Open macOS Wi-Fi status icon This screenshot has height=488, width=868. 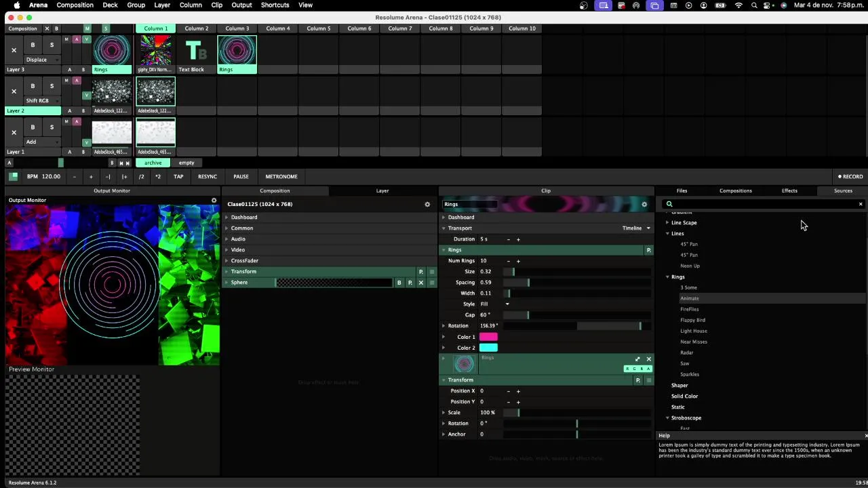[738, 5]
